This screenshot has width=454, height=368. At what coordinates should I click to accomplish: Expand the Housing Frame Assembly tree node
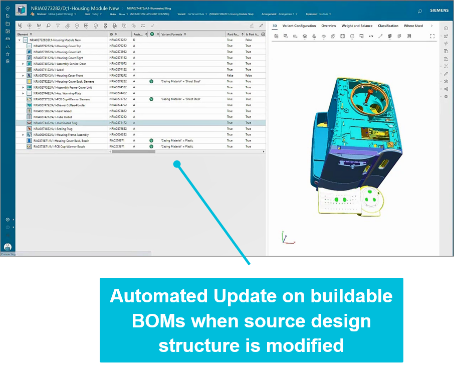pos(23,135)
